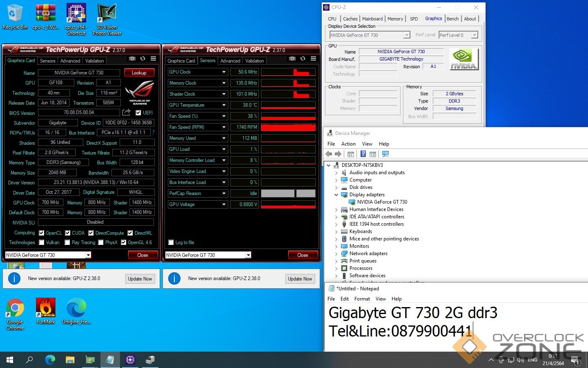Click the Lookup button
588x368 pixels.
(139, 73)
